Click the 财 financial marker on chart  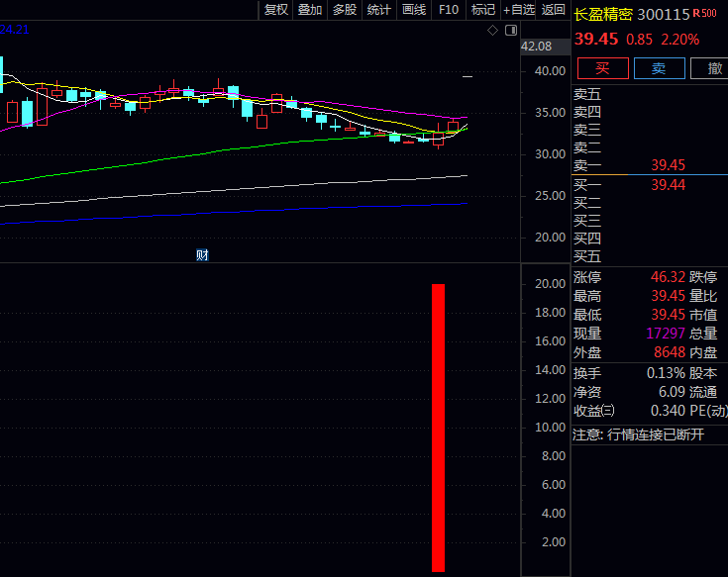point(202,255)
